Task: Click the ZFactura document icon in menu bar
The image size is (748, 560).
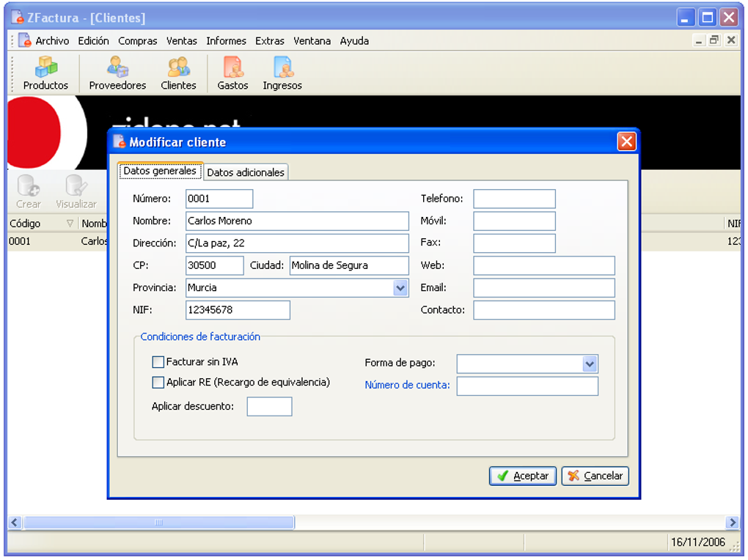Action: click(25, 40)
